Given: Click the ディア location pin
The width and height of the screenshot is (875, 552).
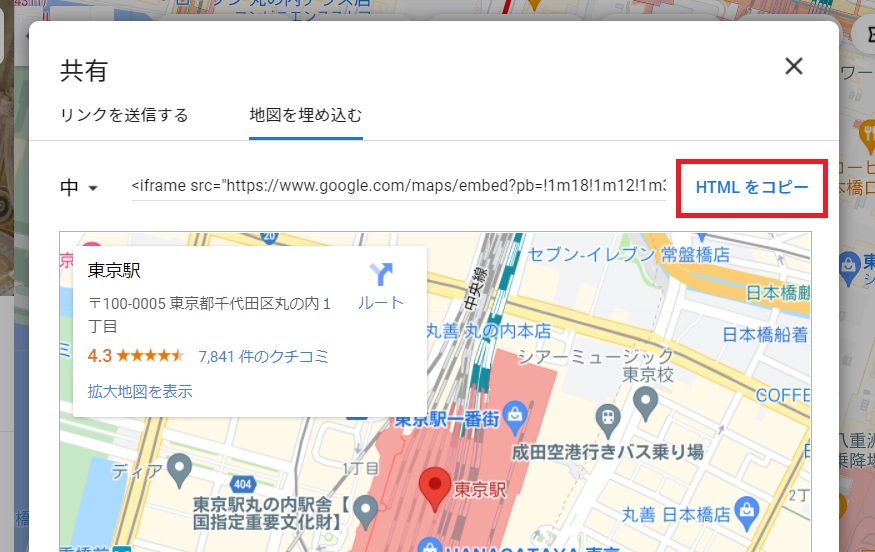Looking at the screenshot, I should click(x=180, y=470).
